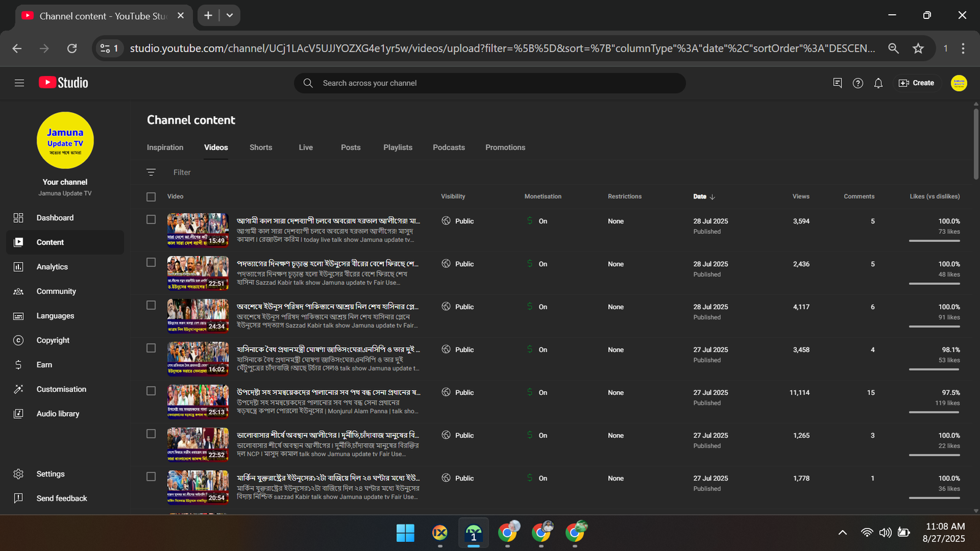Open the browser tab list dropdown

pos(230,15)
